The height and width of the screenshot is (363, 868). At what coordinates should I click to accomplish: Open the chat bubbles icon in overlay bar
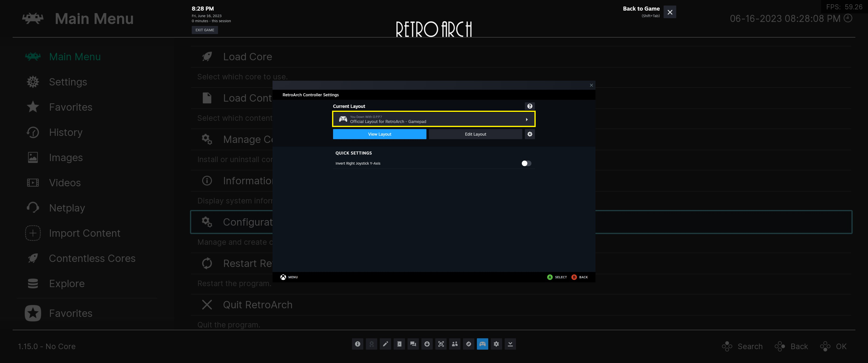click(413, 344)
